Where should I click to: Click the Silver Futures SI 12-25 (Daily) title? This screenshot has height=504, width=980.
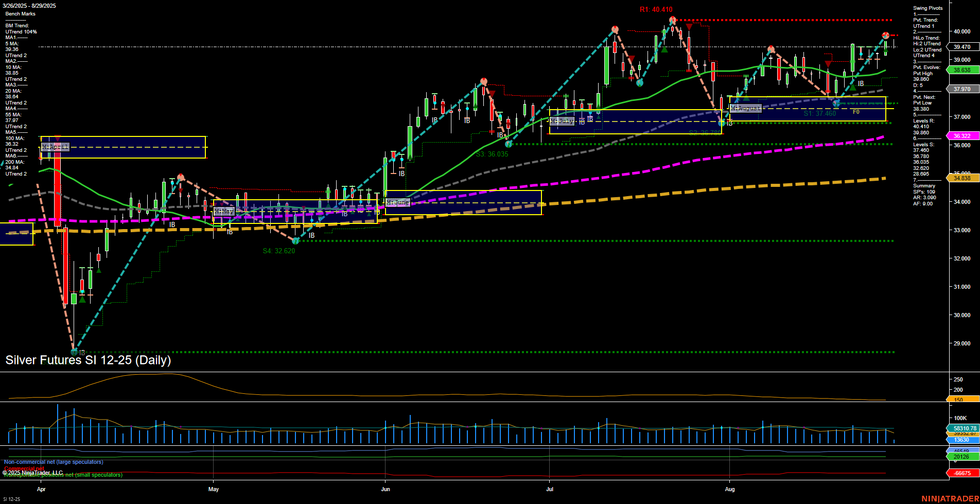point(88,360)
